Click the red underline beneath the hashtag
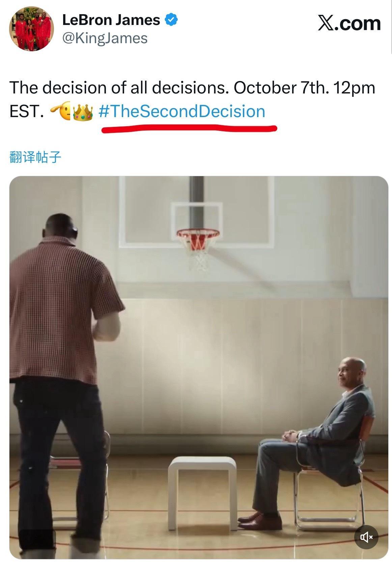The width and height of the screenshot is (392, 577). click(x=189, y=129)
